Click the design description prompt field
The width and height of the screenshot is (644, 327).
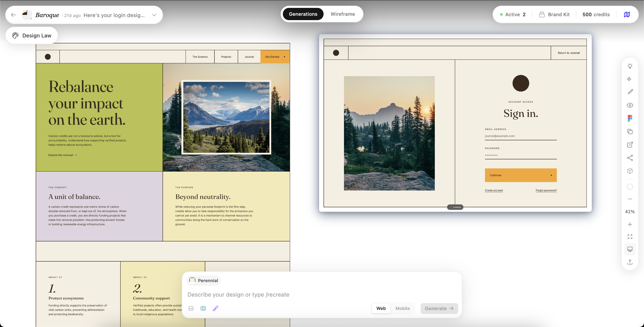(322, 295)
